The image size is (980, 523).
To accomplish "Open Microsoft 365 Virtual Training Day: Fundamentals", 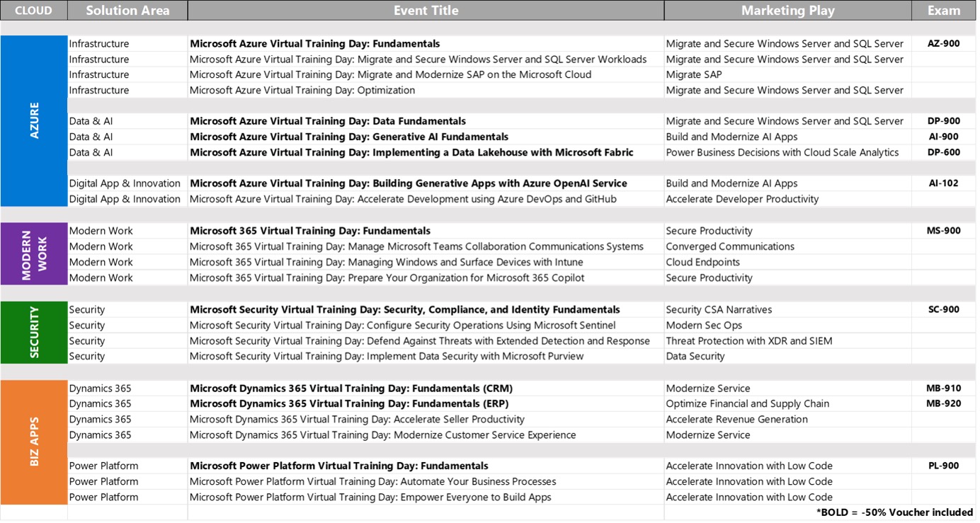I will 306,230.
